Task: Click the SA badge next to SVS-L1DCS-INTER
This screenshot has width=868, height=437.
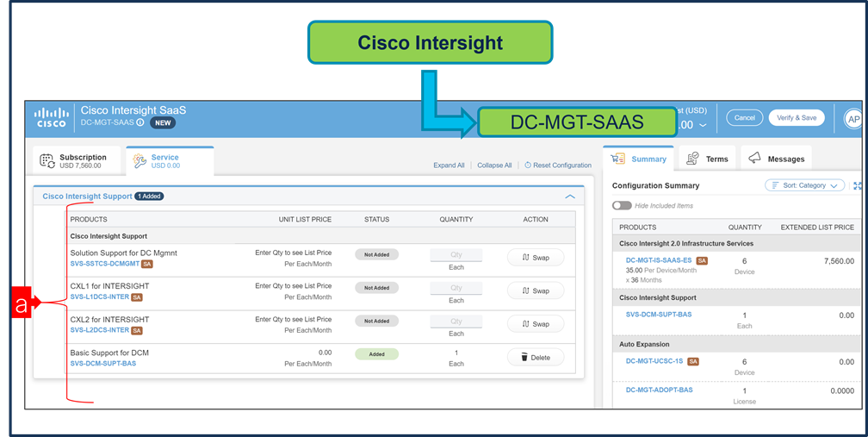Action: tap(137, 297)
